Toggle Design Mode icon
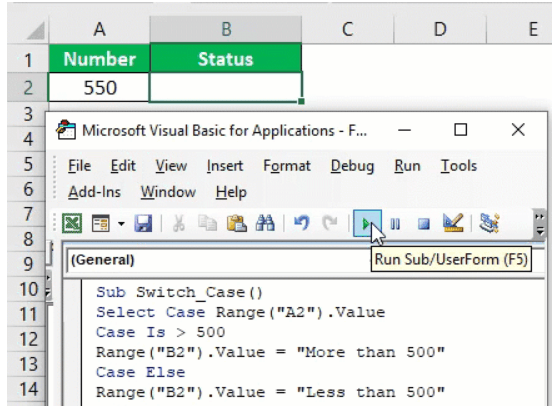The width and height of the screenshot is (555, 406). coord(453,223)
